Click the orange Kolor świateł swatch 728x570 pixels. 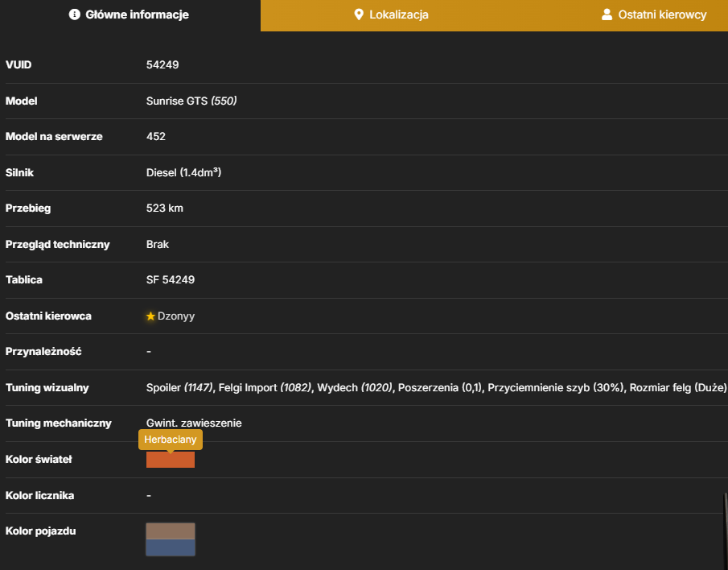171,460
